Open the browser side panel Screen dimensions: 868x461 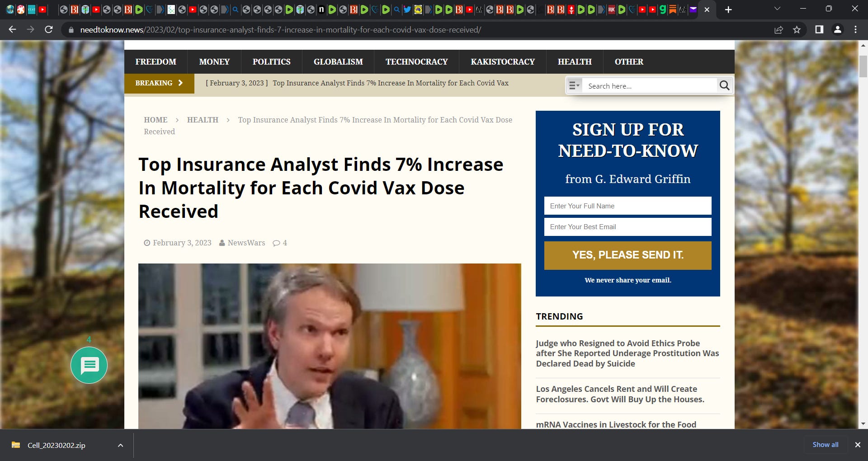click(x=819, y=29)
